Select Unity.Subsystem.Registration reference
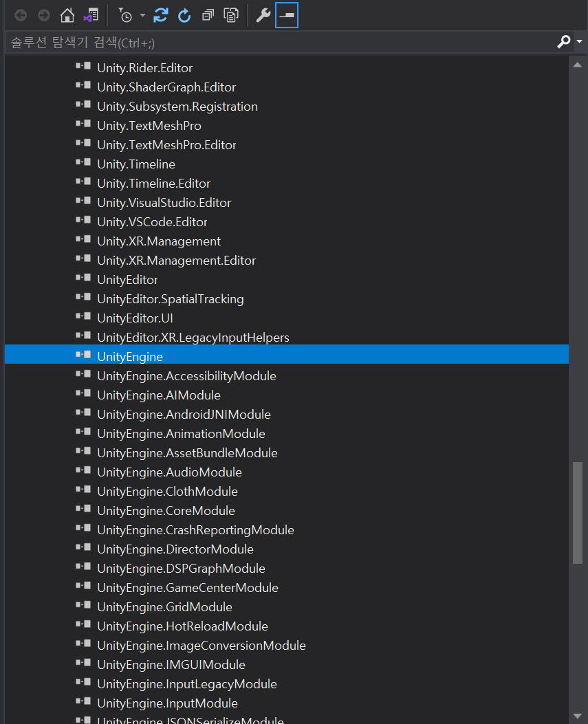This screenshot has height=724, width=588. tap(177, 107)
